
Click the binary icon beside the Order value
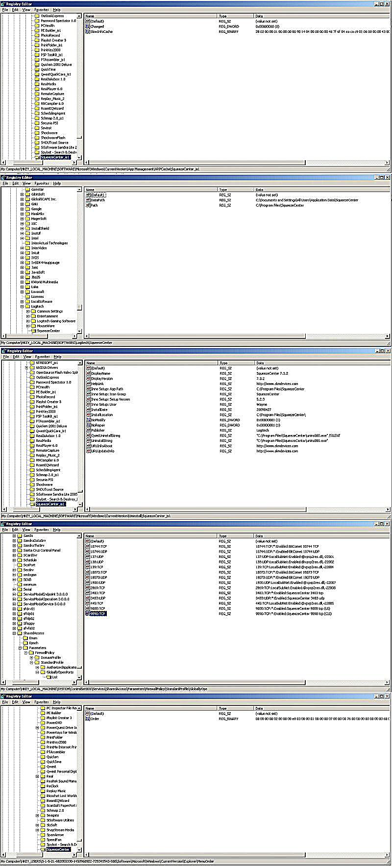pos(88,719)
